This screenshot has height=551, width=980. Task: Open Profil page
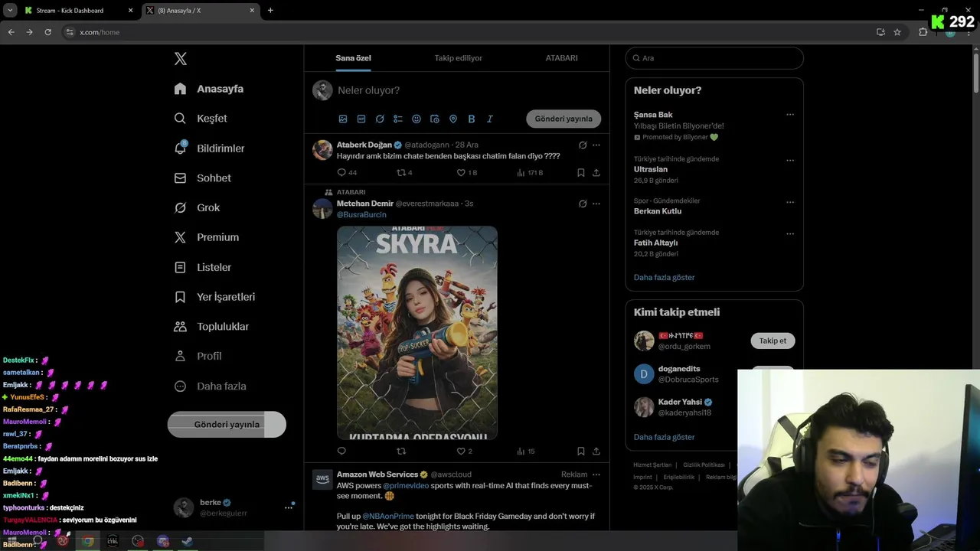coord(198,356)
